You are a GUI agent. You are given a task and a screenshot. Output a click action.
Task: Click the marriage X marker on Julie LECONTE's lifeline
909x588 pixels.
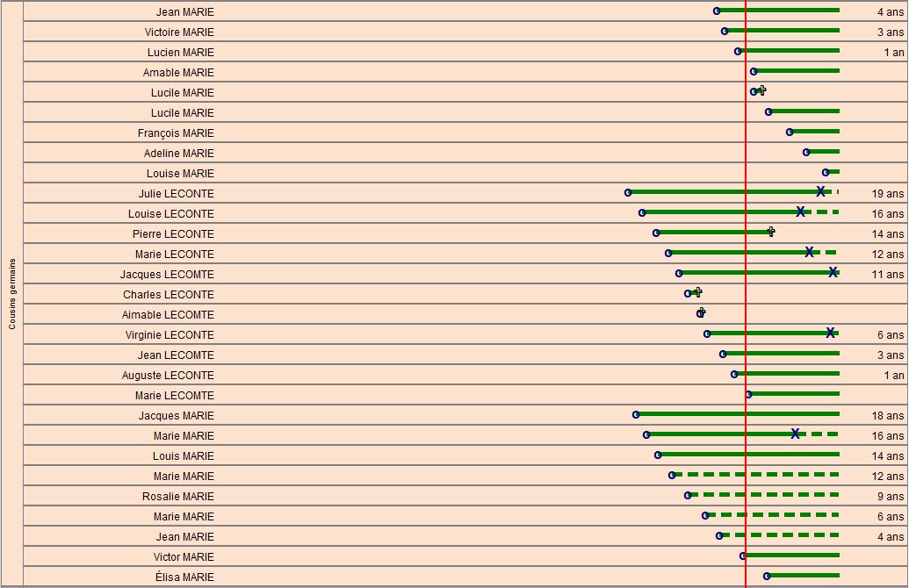click(x=820, y=191)
